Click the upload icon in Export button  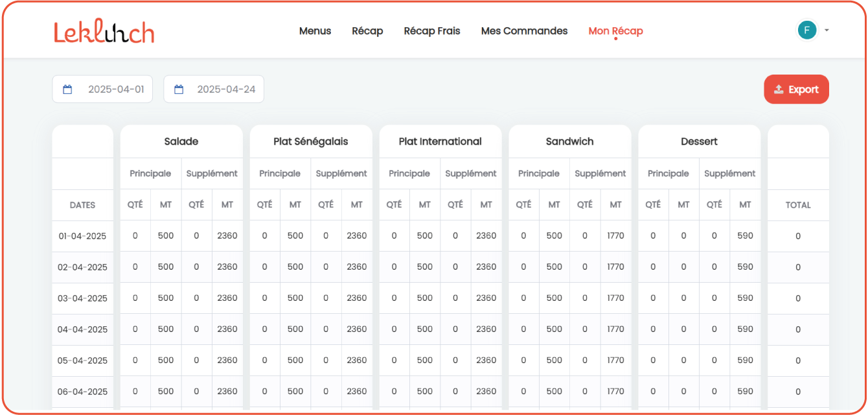click(x=779, y=89)
